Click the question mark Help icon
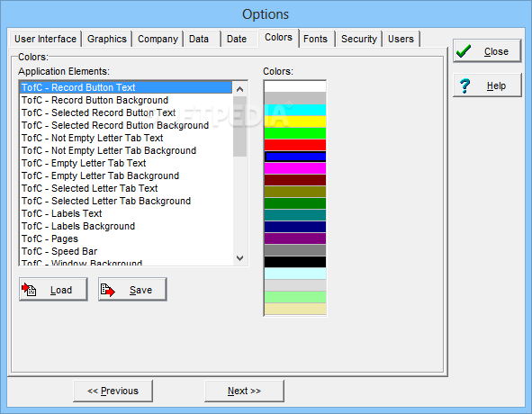This screenshot has width=532, height=414. pos(464,85)
